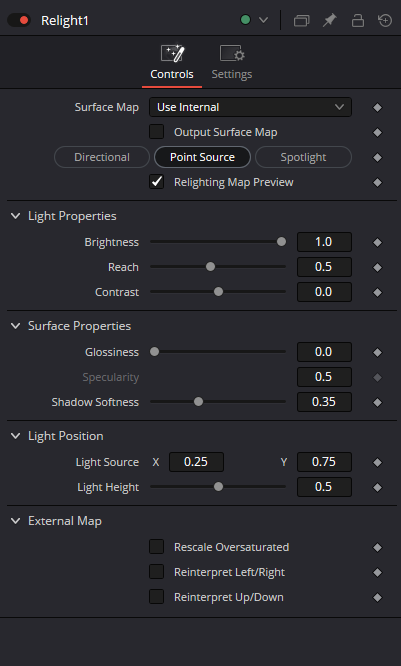Screen dimensions: 401x666
Task: Click the Glossiness value field
Action: 324,352
